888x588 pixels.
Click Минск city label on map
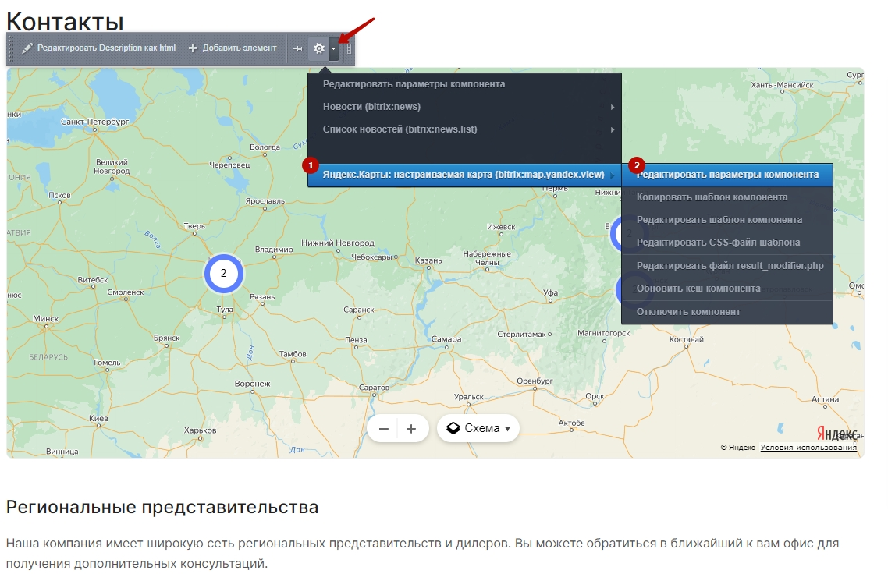point(46,319)
